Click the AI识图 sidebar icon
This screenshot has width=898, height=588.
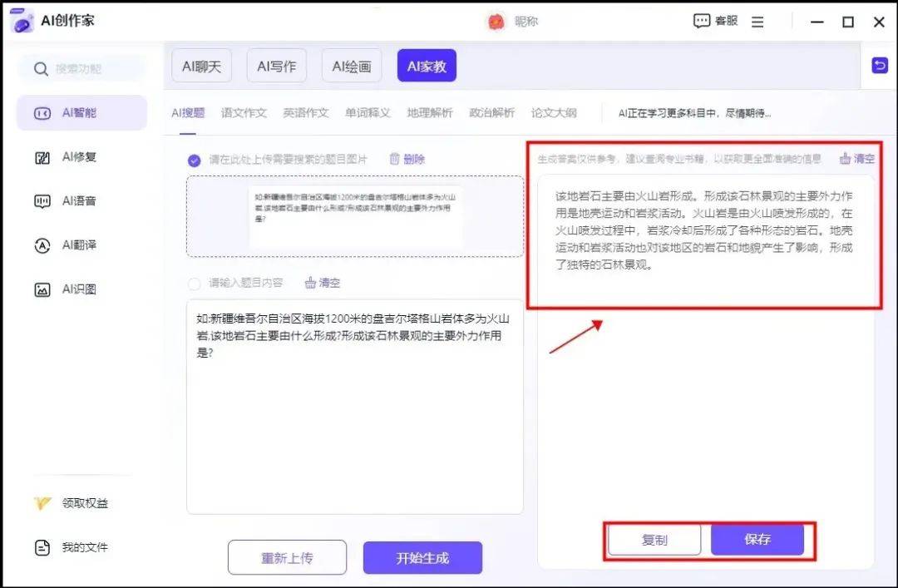click(x=42, y=290)
